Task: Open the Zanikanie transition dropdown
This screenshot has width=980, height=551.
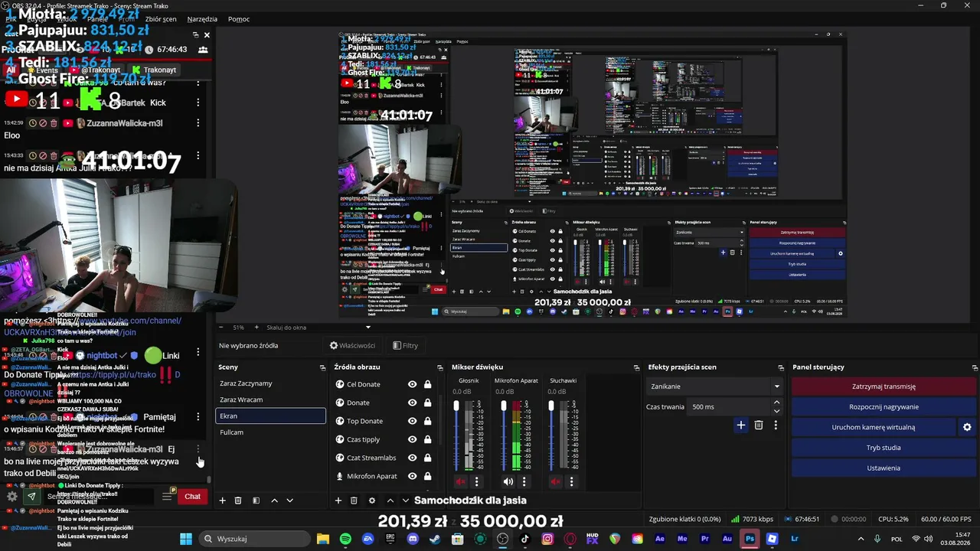Action: [714, 386]
